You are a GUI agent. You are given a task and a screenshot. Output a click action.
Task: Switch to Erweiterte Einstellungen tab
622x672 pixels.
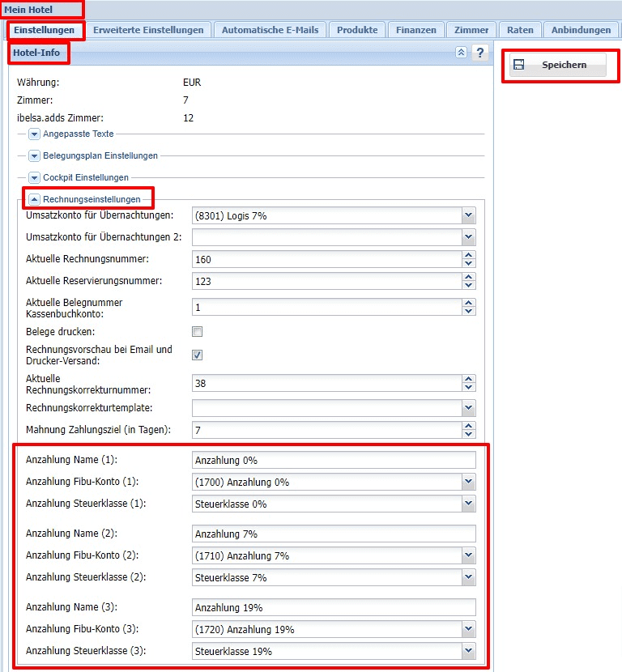148,30
